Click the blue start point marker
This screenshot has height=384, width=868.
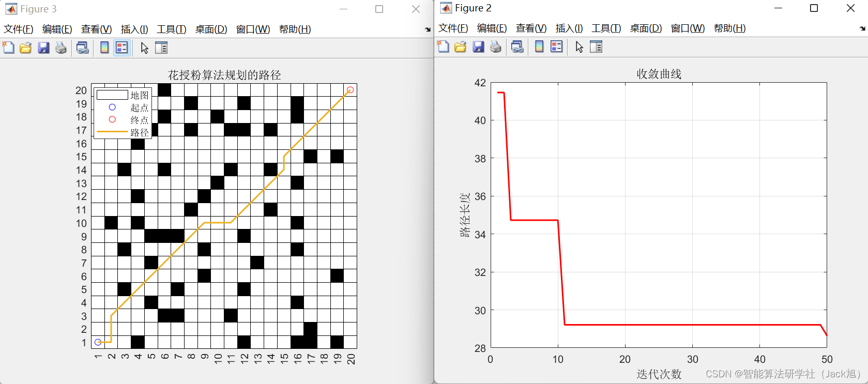coord(98,342)
